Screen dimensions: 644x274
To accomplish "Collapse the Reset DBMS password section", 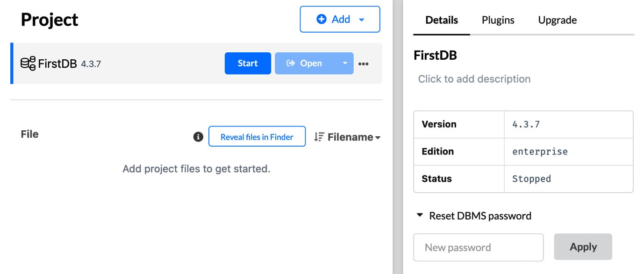I will pos(420,216).
